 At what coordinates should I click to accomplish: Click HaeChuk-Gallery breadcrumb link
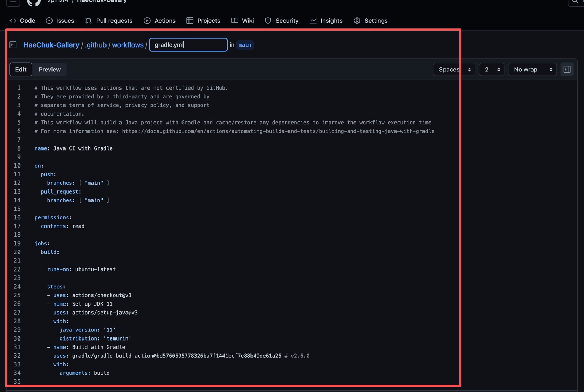[x=51, y=45]
